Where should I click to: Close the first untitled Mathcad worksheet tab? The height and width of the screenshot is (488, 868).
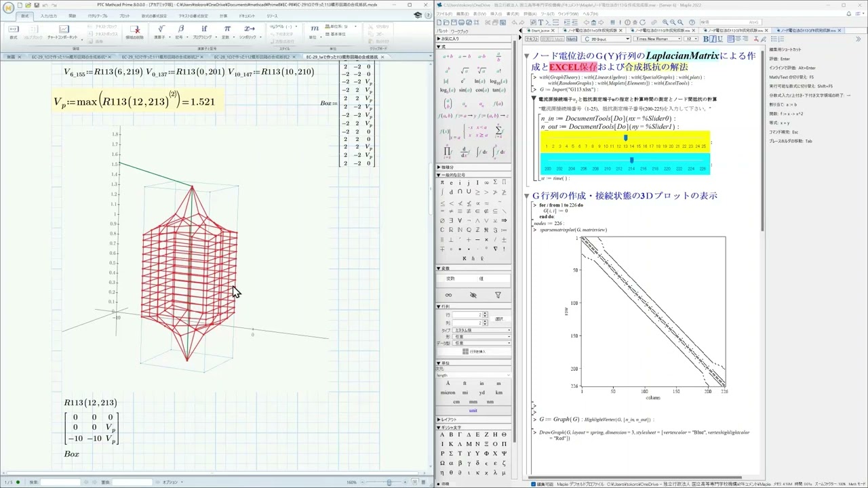19,57
